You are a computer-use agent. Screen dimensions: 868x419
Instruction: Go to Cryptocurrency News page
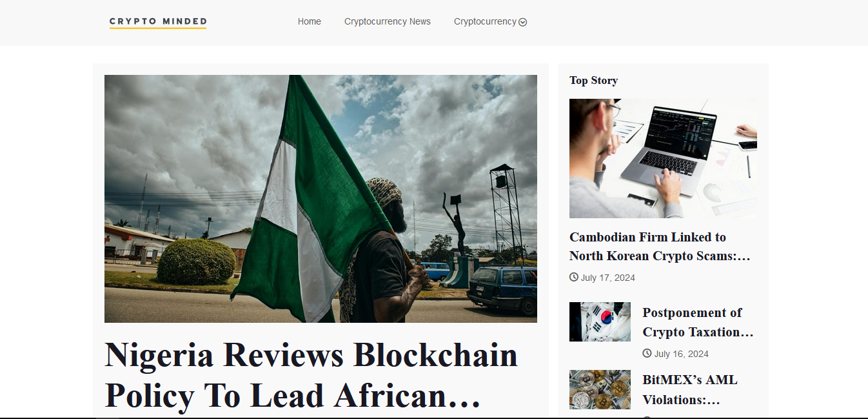coord(388,21)
